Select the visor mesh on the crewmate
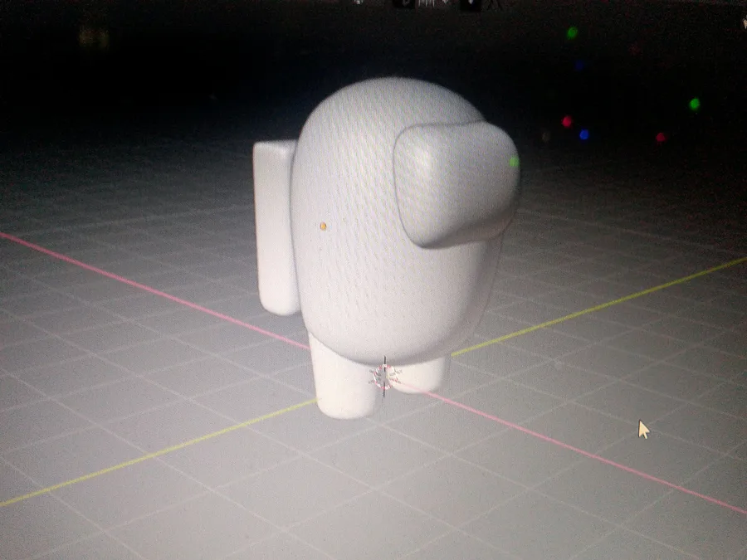Screen dimensions: 747x560 [x=456, y=184]
